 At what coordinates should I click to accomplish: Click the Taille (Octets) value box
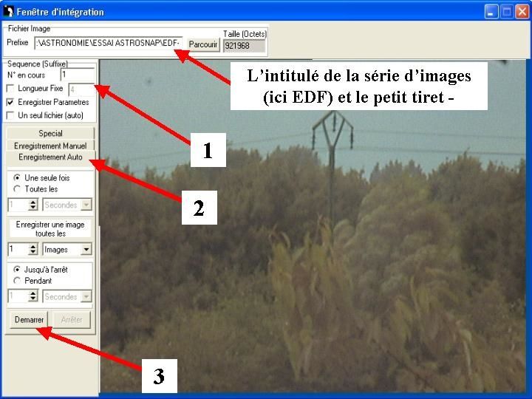[244, 46]
